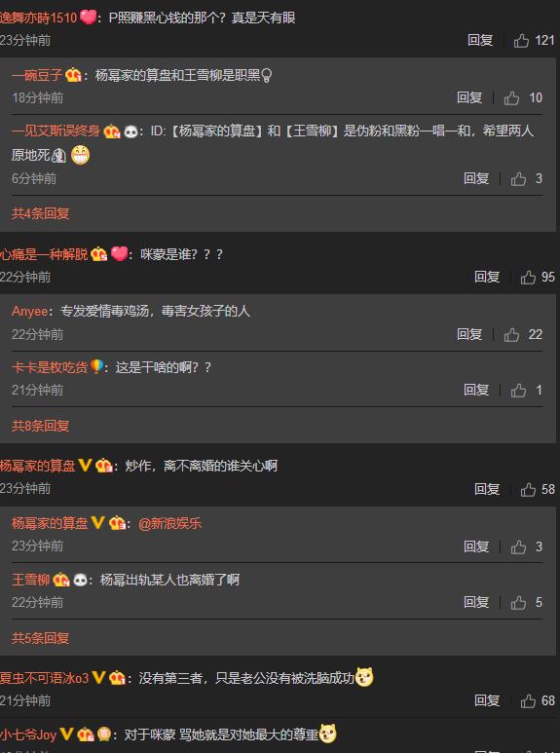Reply to the P照赚黑心钱 comment

[480, 40]
